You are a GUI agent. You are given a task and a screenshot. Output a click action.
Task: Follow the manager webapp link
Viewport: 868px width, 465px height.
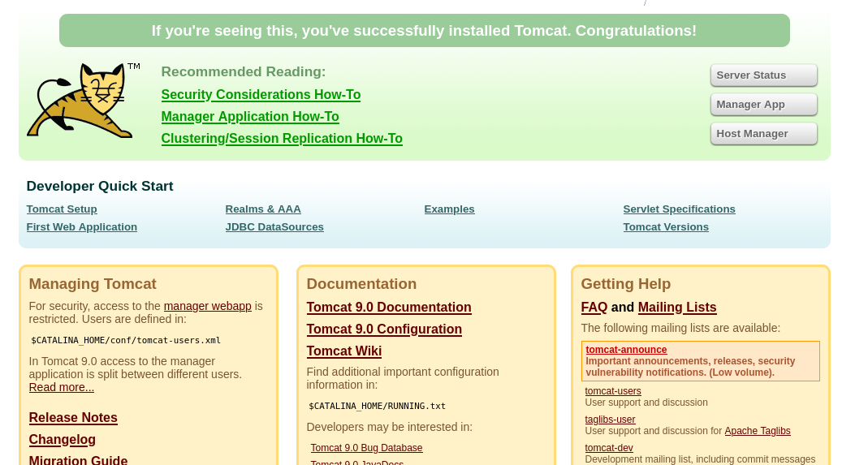click(x=208, y=306)
